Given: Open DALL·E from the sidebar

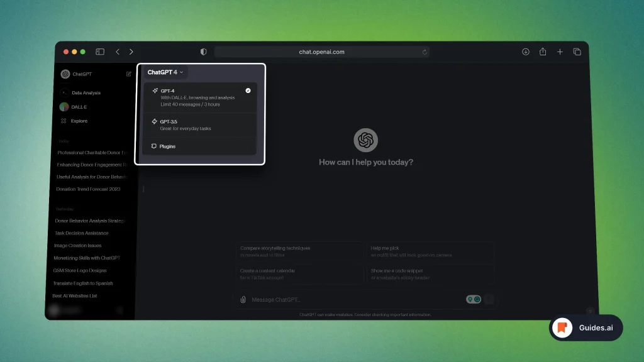Looking at the screenshot, I should 74,107.
